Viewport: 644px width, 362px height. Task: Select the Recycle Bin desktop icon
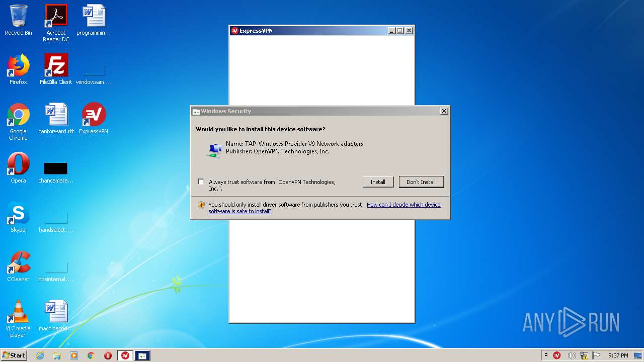point(18,20)
